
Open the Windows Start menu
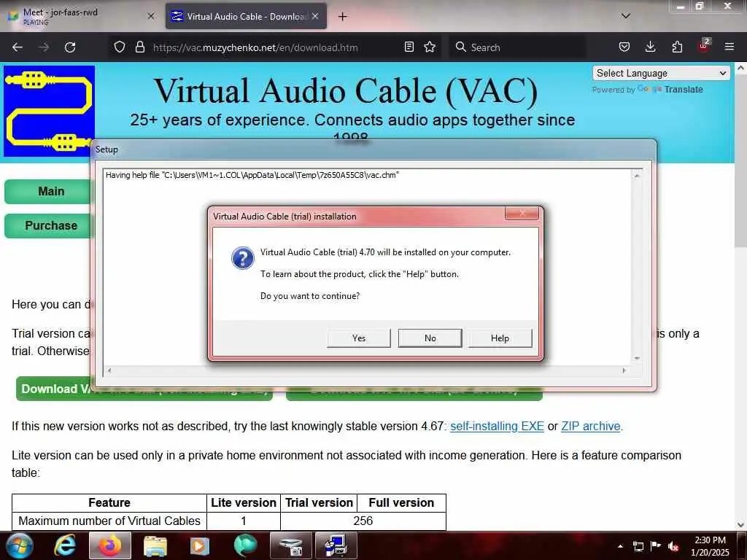click(x=18, y=545)
